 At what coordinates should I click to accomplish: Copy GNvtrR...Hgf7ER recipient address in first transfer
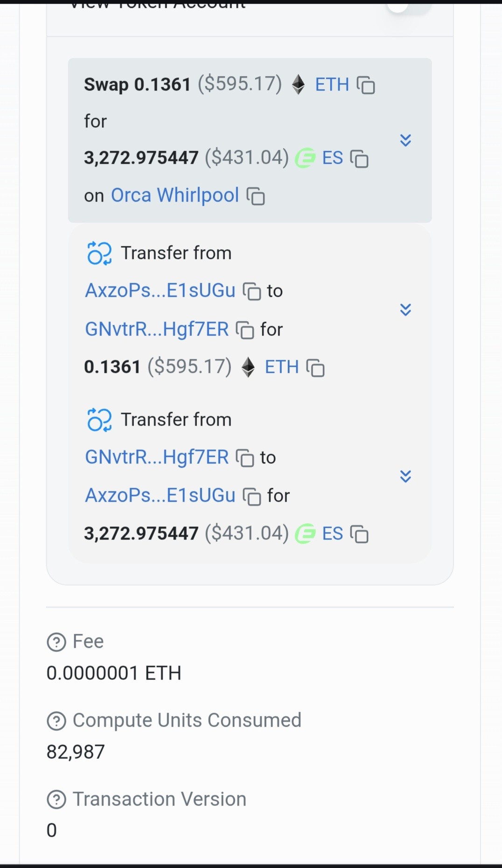(x=245, y=330)
